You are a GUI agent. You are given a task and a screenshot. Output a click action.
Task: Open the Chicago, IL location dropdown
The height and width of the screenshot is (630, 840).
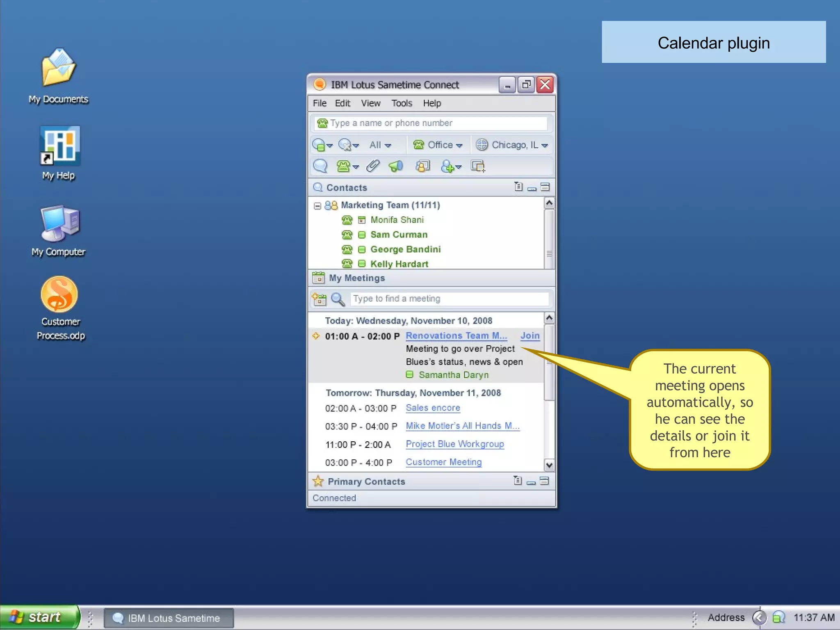click(512, 145)
